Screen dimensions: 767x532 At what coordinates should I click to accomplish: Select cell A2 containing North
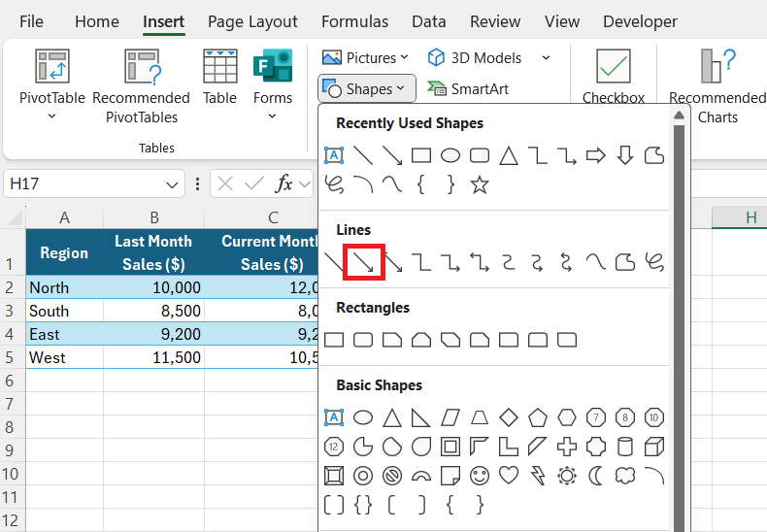click(x=65, y=287)
